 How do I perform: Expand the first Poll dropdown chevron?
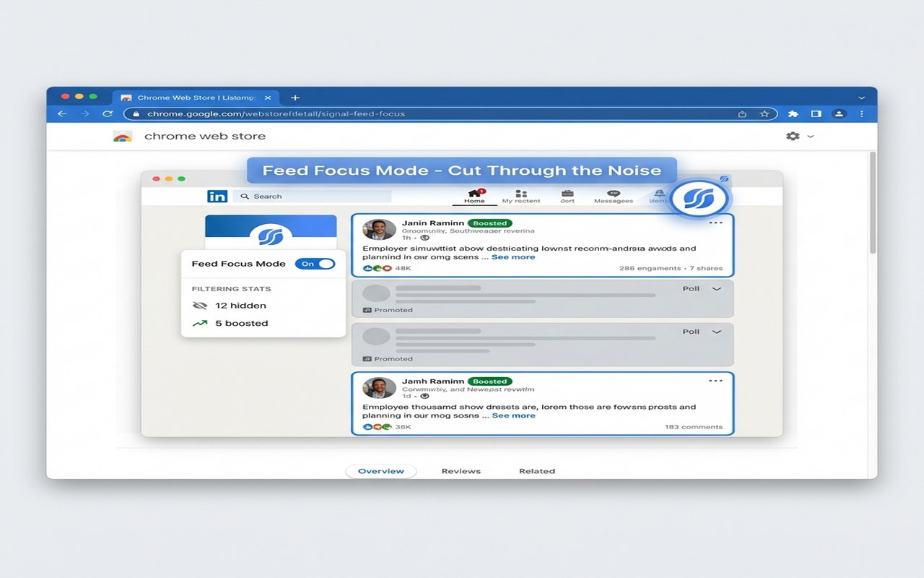(x=715, y=288)
